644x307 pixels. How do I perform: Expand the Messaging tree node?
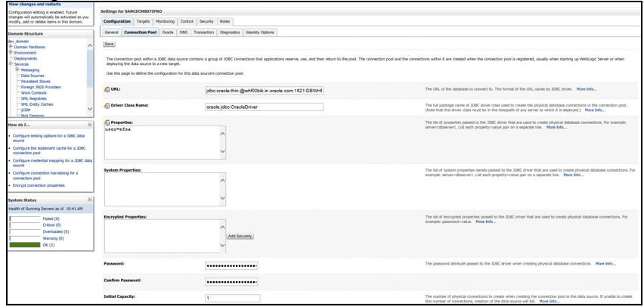[x=17, y=70]
